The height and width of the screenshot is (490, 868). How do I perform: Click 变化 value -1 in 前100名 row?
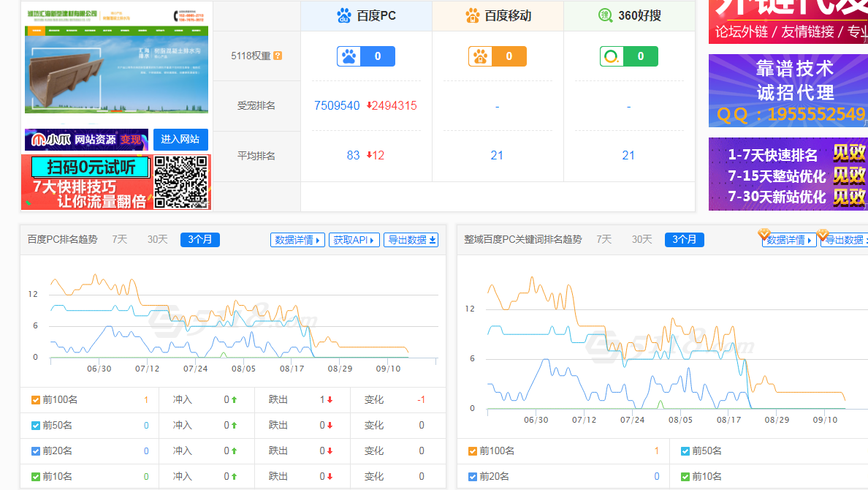[422, 399]
